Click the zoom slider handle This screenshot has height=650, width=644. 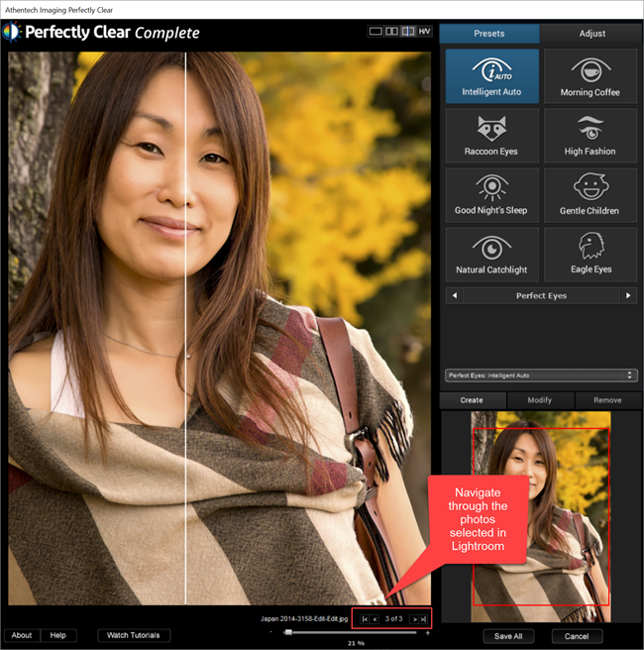pos(288,632)
